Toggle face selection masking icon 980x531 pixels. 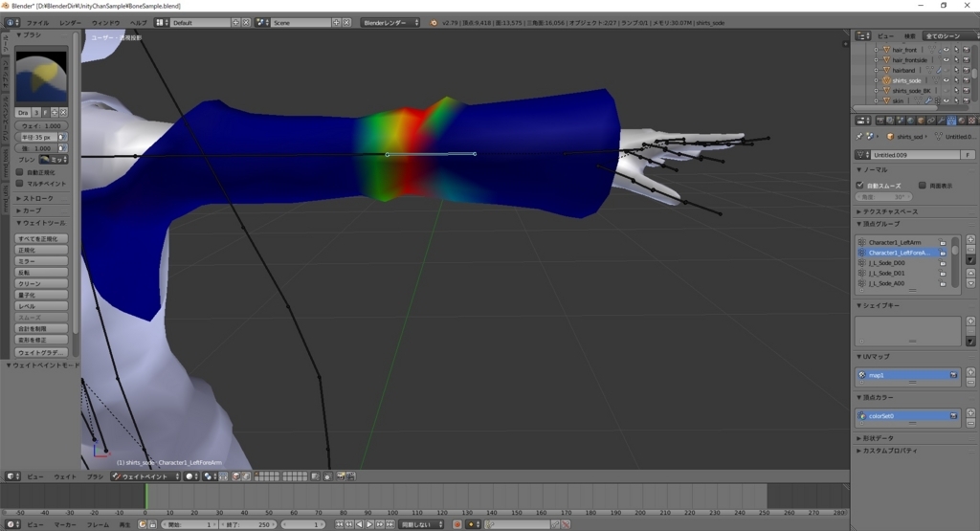click(x=236, y=476)
